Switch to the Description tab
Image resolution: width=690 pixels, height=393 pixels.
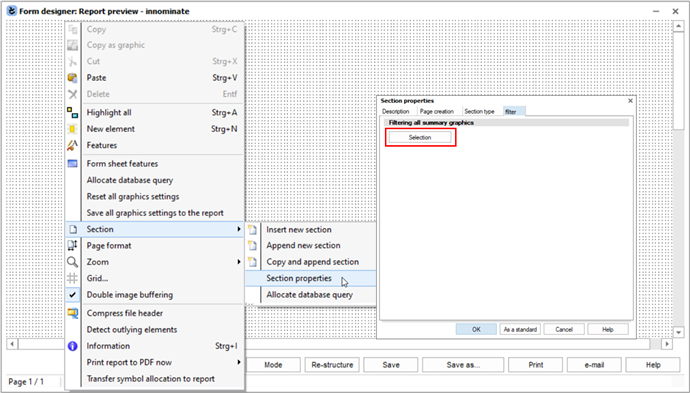(396, 112)
